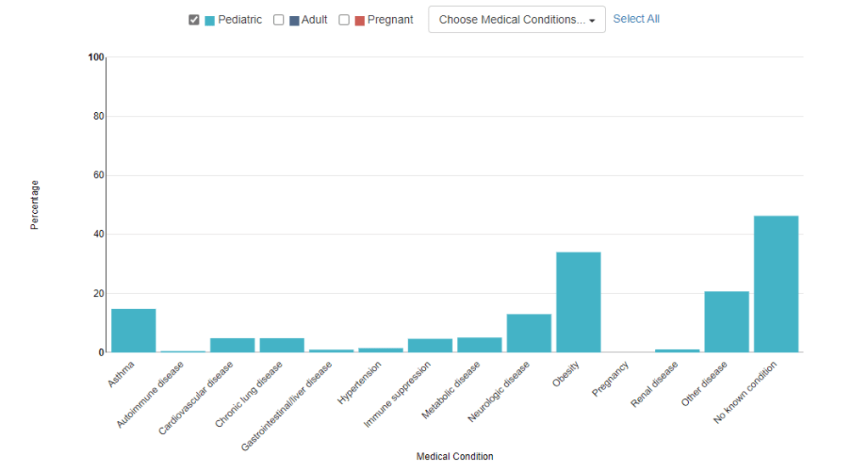Click the Select All link
Viewport: 868px width, 472px height.
click(x=636, y=19)
